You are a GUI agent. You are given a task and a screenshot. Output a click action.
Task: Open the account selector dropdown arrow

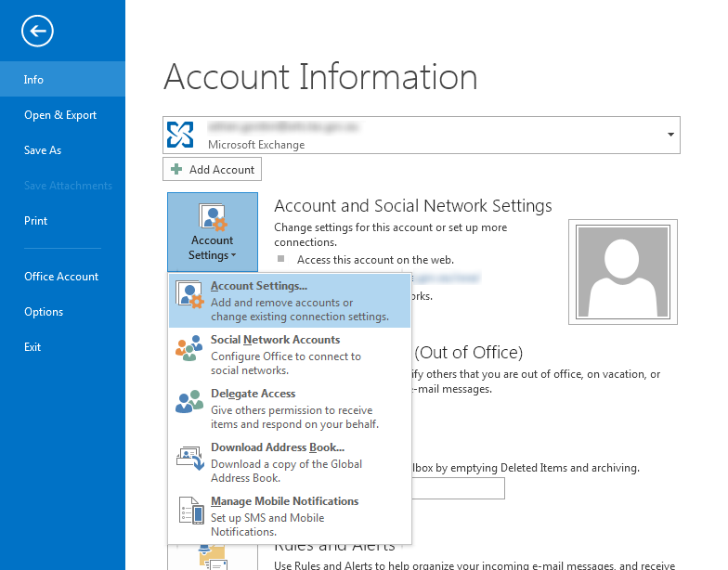(x=670, y=135)
